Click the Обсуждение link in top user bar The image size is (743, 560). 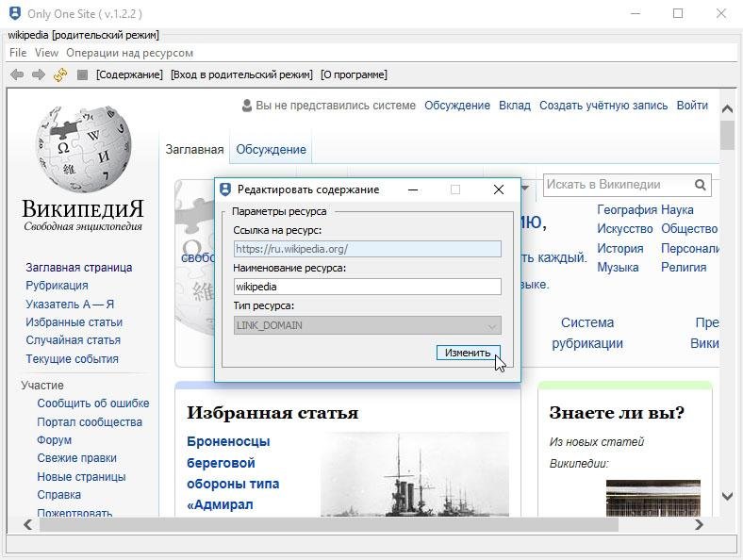[x=456, y=106]
